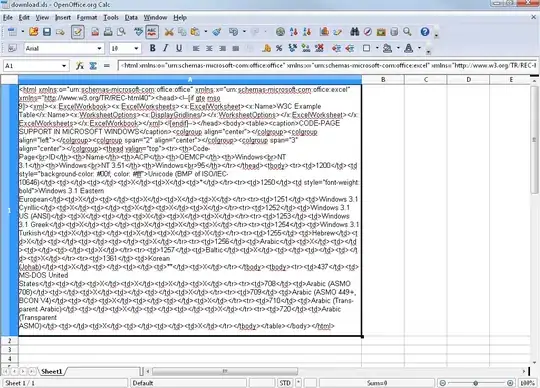540x388 pixels.
Task: Open the Format menu
Action: tap(87, 18)
